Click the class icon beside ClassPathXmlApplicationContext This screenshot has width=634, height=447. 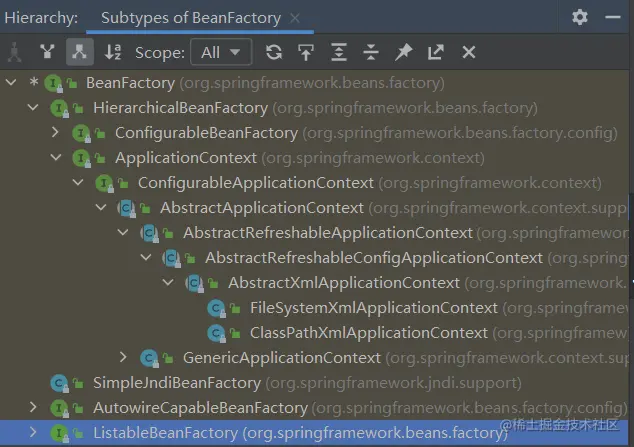216,333
